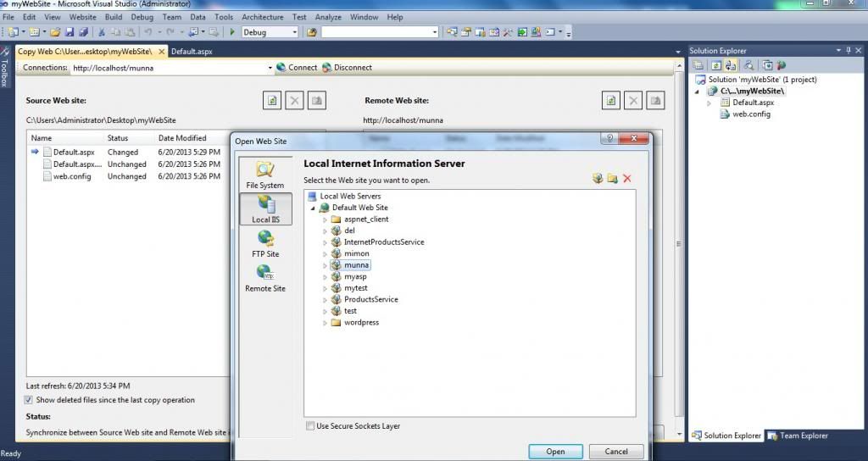Viewport: 868px width, 461px height.
Task: Click Refresh icon in Solution Explorer toolbar
Action: pyautogui.click(x=716, y=65)
